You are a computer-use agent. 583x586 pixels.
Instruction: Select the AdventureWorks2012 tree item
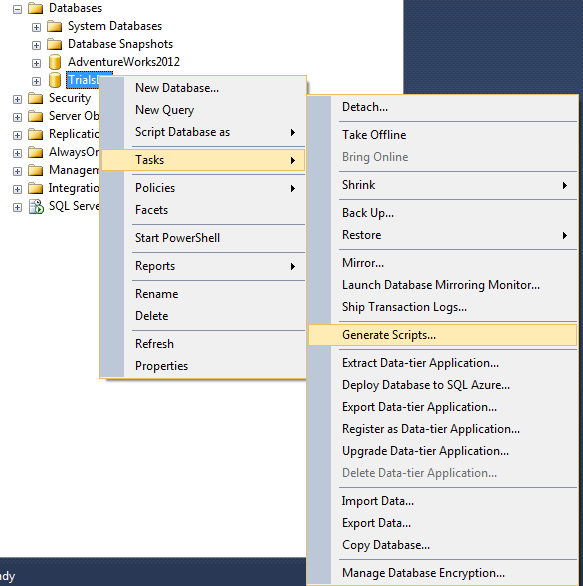point(124,62)
